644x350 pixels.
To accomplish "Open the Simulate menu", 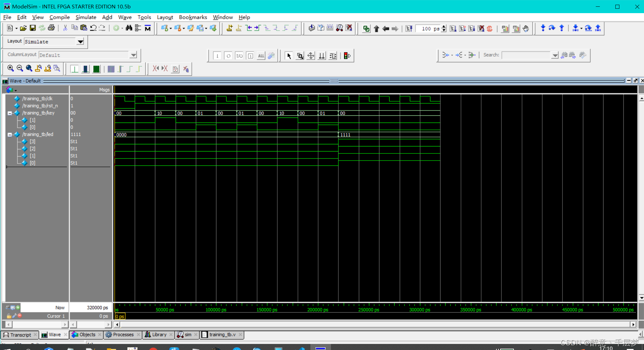I will coord(86,17).
